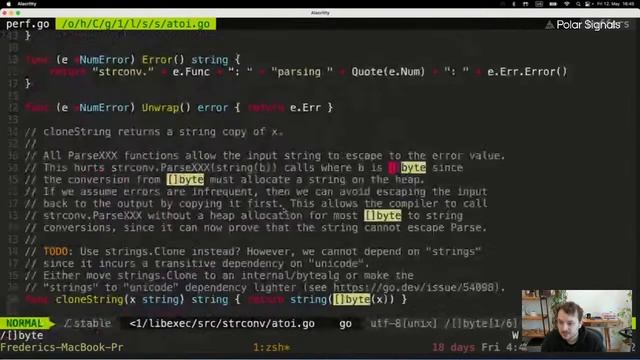
Task: Click the libexec/src/strconv/atoi.go statusline path
Action: coord(222,323)
